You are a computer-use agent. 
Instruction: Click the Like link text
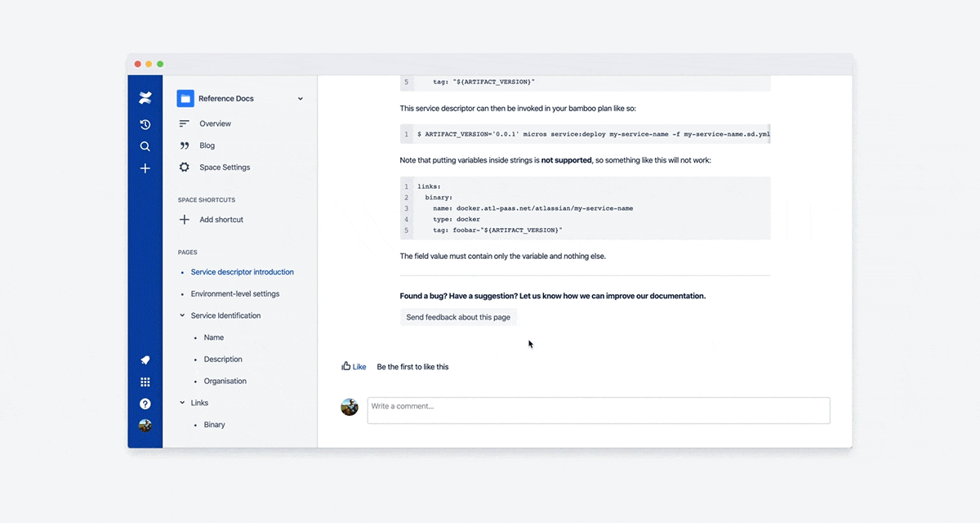tap(359, 367)
